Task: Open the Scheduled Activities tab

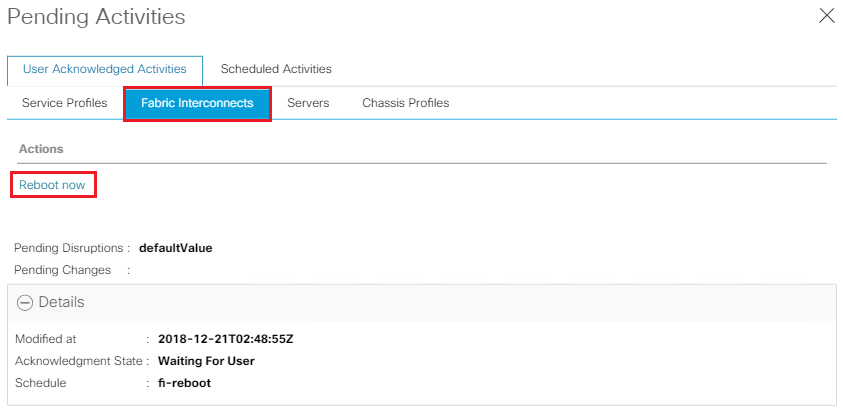Action: coord(275,69)
